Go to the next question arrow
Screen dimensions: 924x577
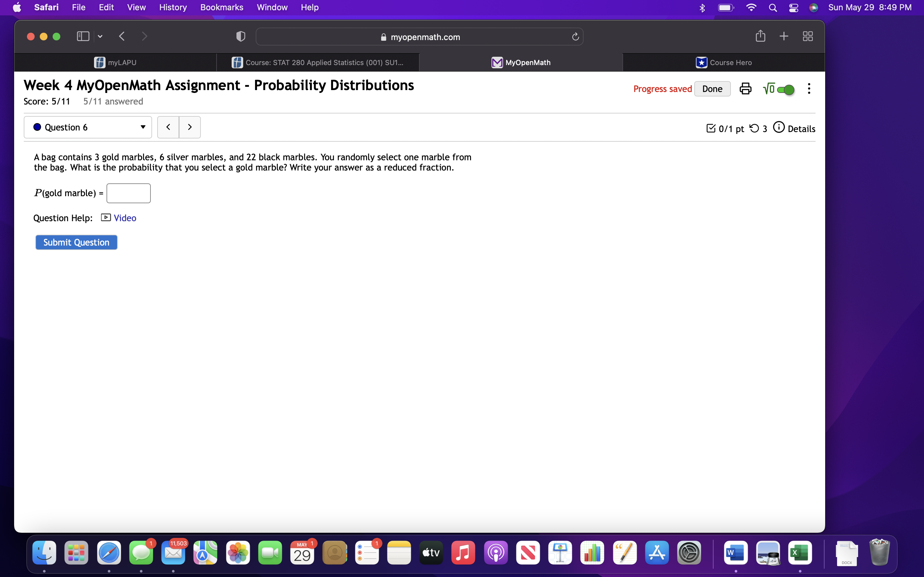(190, 127)
